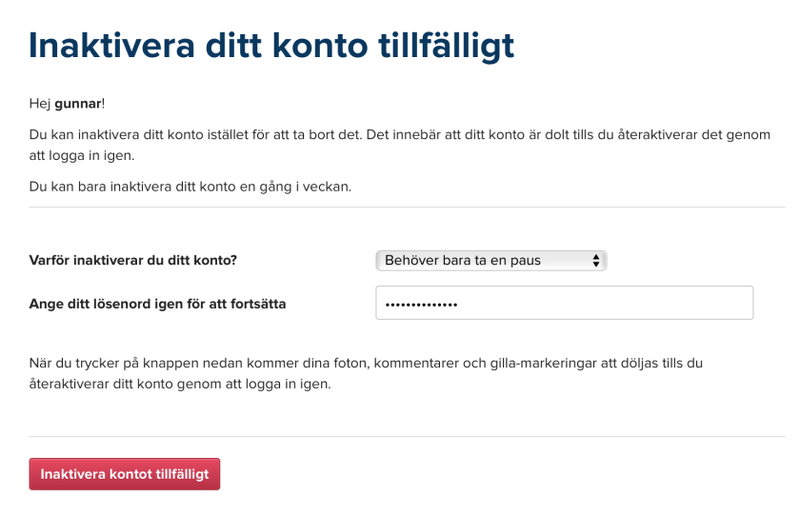Click the paragraph starting 'När du trycker på knappen'
This screenshot has height=515, width=800.
pyautogui.click(x=365, y=363)
